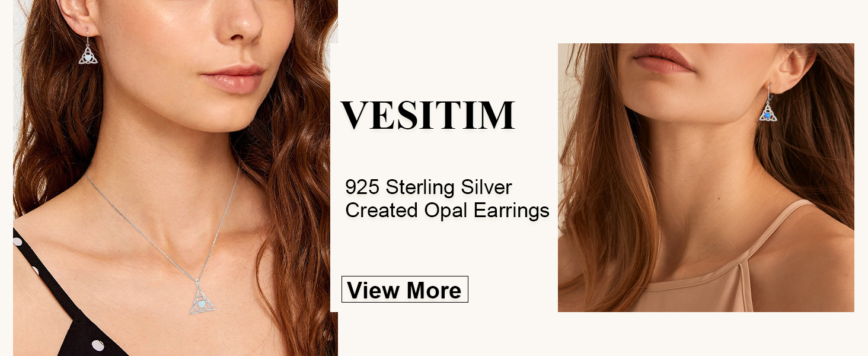Click the left model's pink lips
The image size is (868, 356).
(x=232, y=79)
